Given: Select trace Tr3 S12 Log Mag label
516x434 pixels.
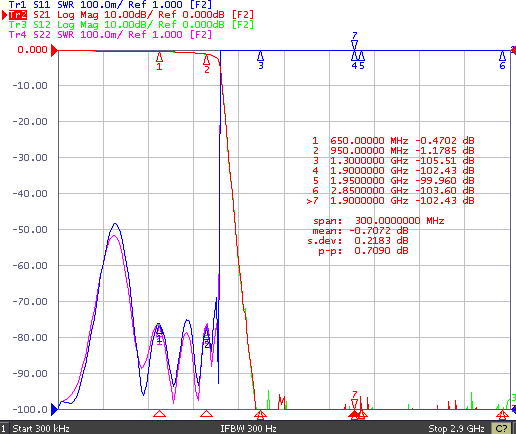Looking at the screenshot, I should 131,25.
